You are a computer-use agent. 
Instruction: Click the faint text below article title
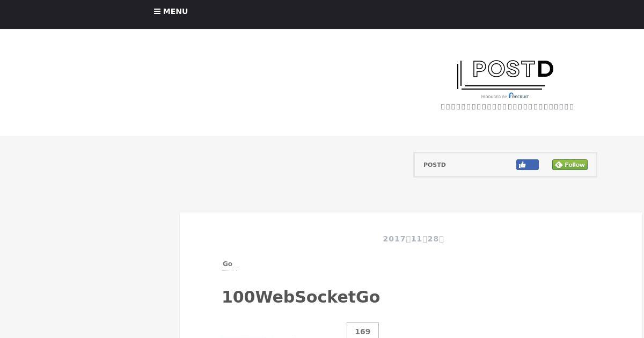click(259, 336)
